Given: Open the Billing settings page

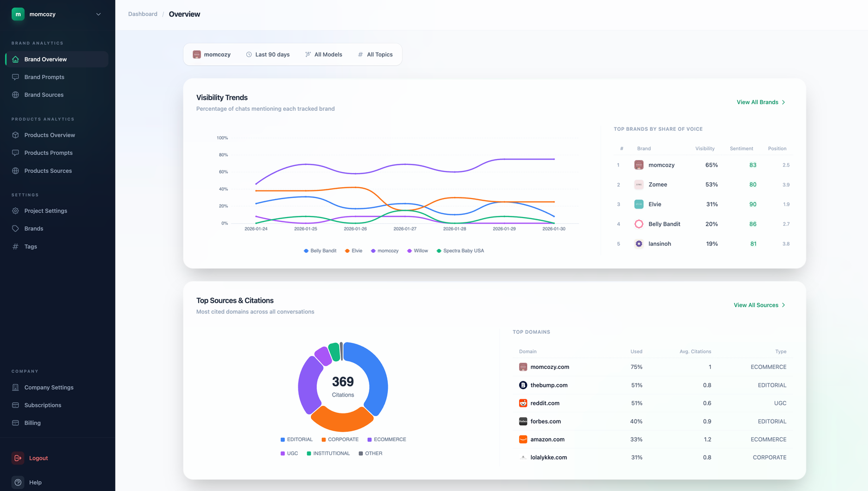Looking at the screenshot, I should coord(33,423).
